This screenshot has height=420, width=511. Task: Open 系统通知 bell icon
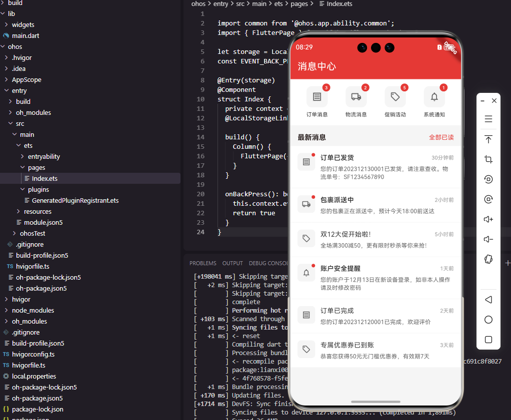click(x=434, y=97)
